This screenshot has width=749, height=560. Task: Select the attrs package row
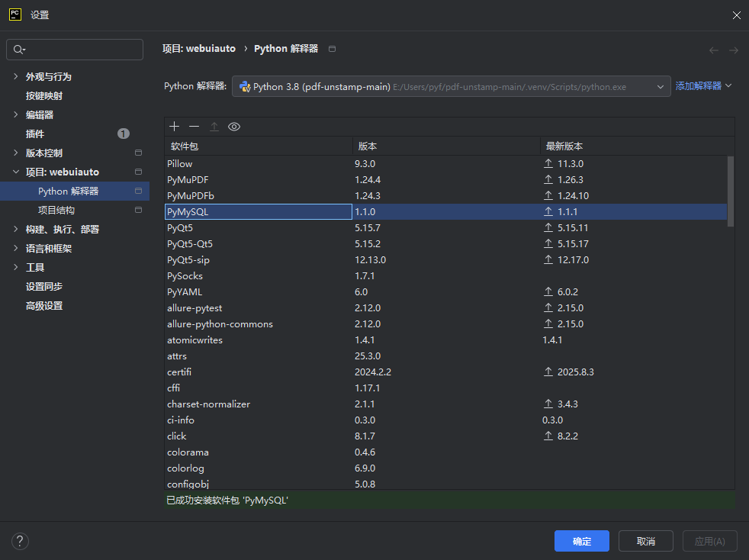click(x=445, y=356)
